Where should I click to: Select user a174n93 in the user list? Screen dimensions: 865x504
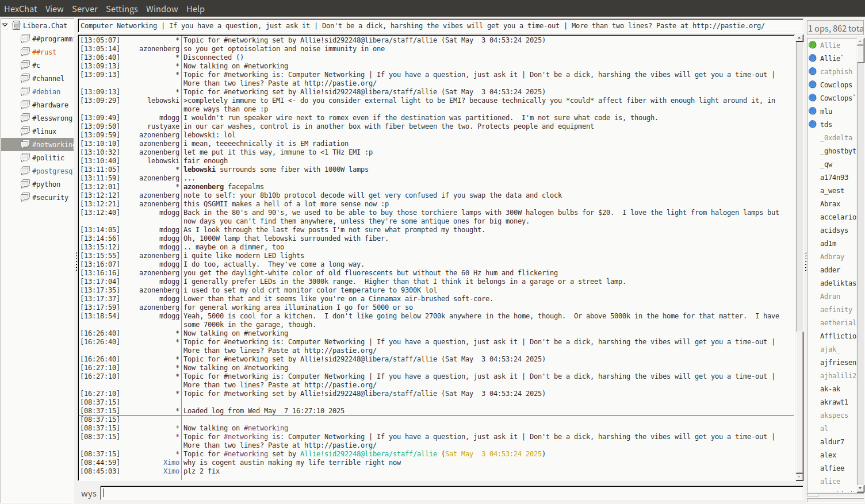pyautogui.click(x=834, y=178)
